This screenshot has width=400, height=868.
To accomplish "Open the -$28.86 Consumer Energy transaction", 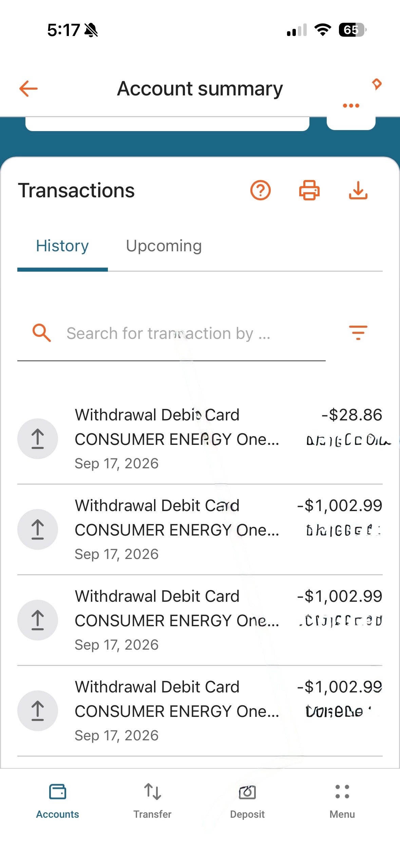I will point(200,439).
